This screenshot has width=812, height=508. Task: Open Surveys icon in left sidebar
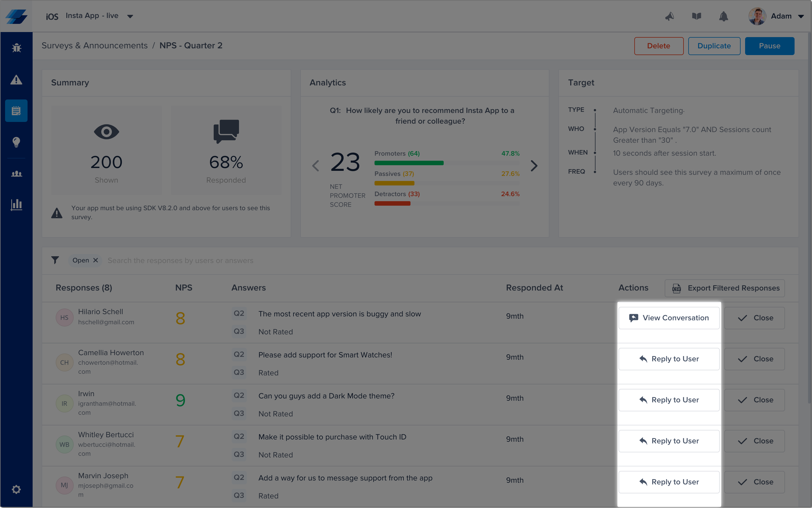16,110
